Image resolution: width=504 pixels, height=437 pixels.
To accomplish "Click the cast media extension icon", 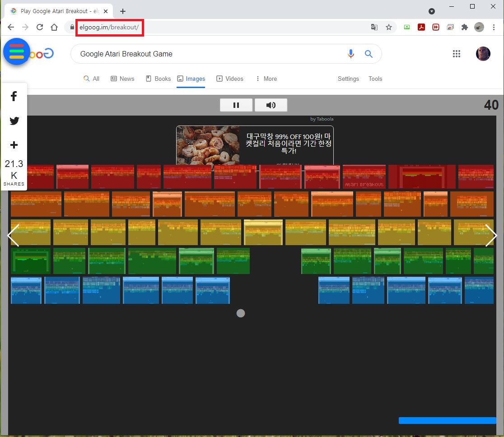I will pos(450,27).
